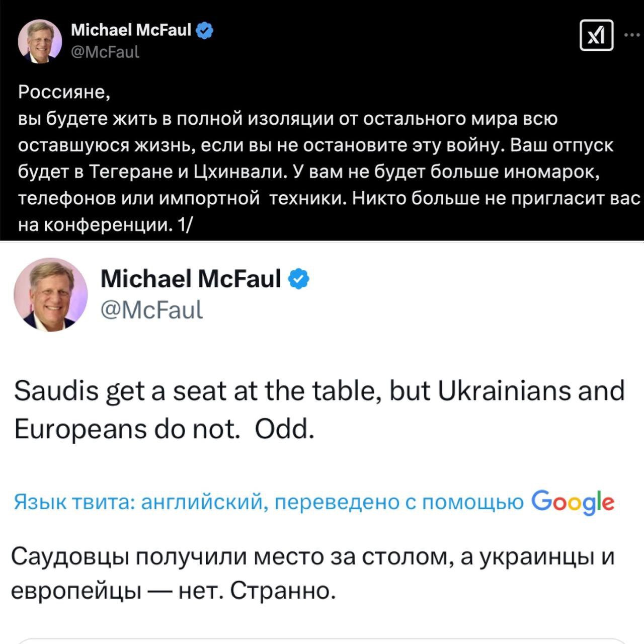Click the '1/' thread marker

(185, 225)
